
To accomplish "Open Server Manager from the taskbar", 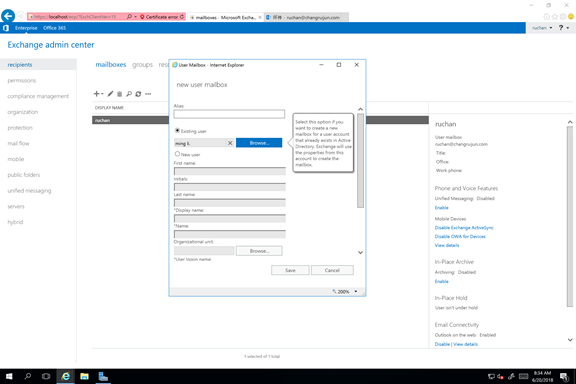I will click(x=103, y=376).
